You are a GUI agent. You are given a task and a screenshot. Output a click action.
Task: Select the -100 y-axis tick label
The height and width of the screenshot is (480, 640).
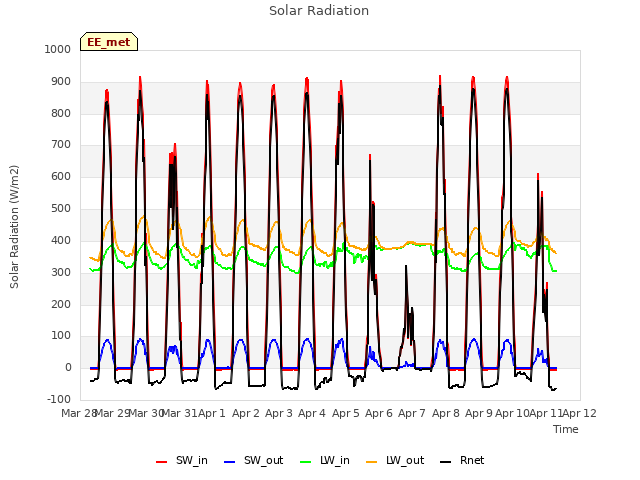59,399
